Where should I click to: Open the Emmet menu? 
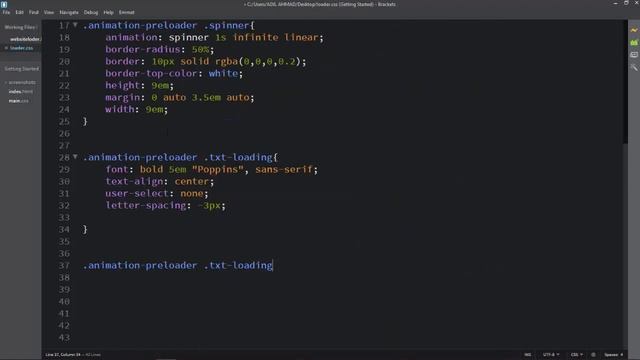(x=127, y=12)
